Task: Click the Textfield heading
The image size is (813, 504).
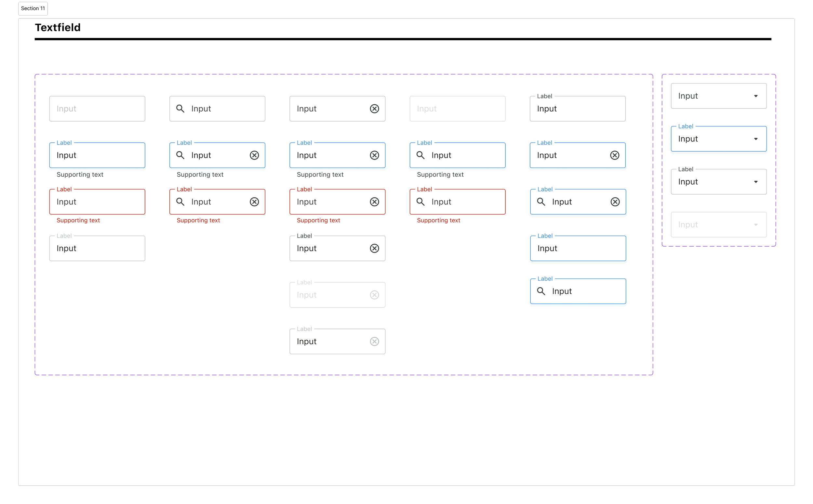Action: click(x=58, y=27)
